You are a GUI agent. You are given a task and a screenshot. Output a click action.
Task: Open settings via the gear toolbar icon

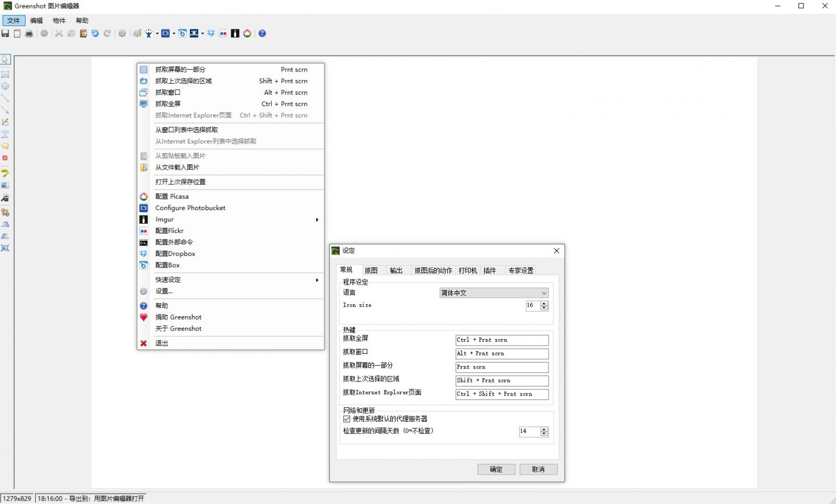122,34
